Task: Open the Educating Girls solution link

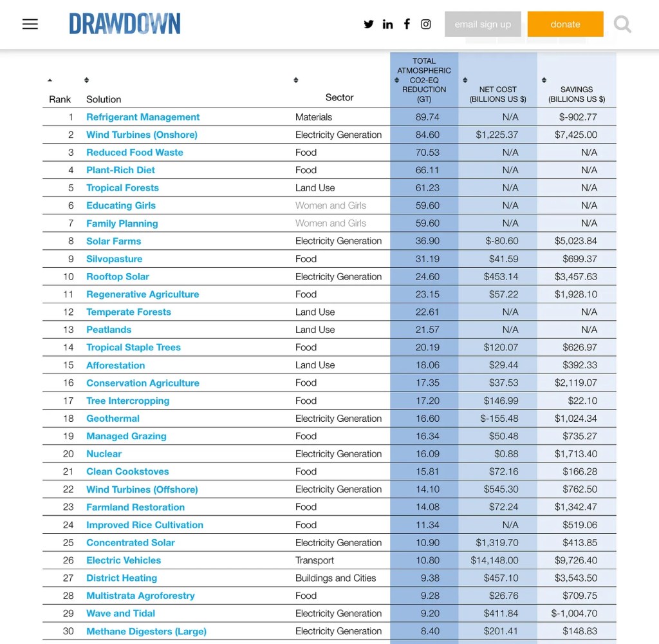Action: (121, 205)
